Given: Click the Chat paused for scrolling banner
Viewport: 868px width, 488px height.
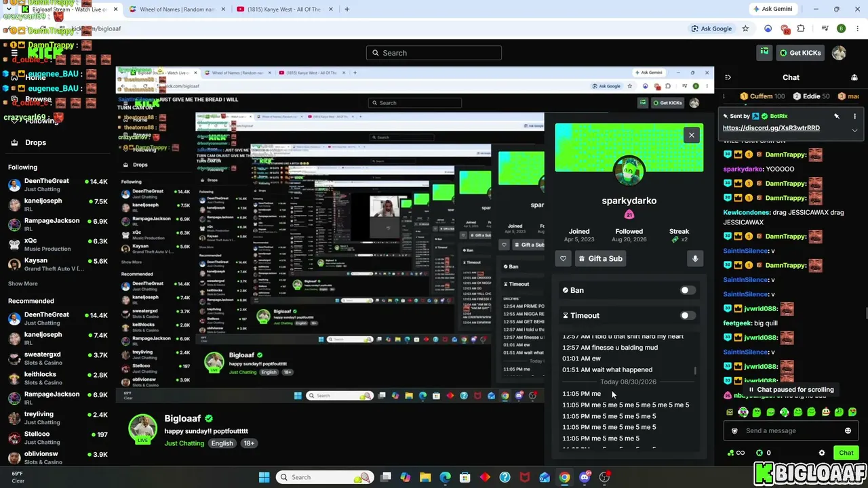Looking at the screenshot, I should [x=791, y=390].
